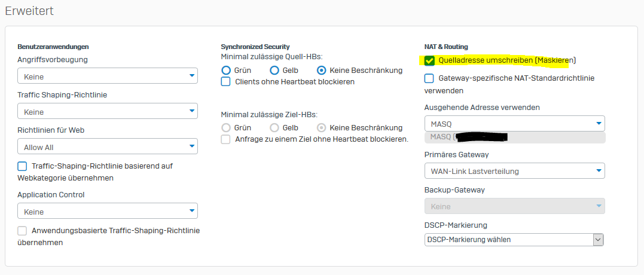Expand the Application Control dropdown
The height and width of the screenshot is (275, 644).
coord(108,211)
